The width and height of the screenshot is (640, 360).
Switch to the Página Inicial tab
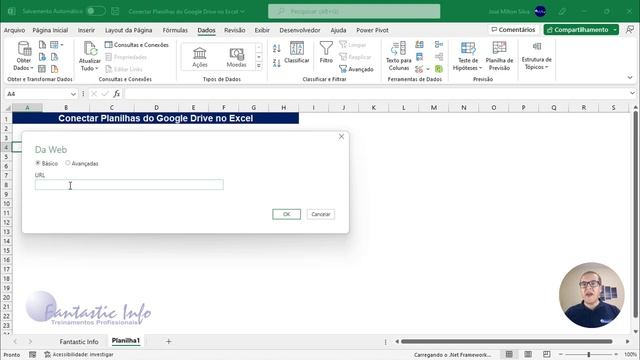click(50, 30)
